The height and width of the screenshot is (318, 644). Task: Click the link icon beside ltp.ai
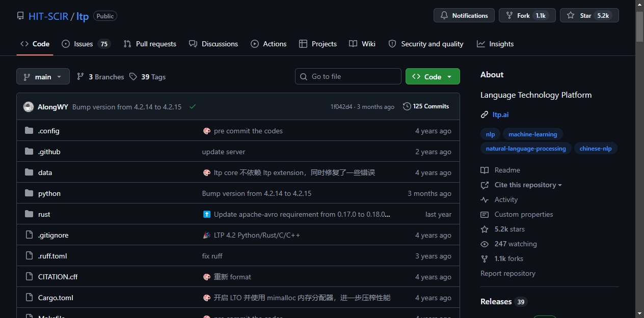(x=485, y=114)
